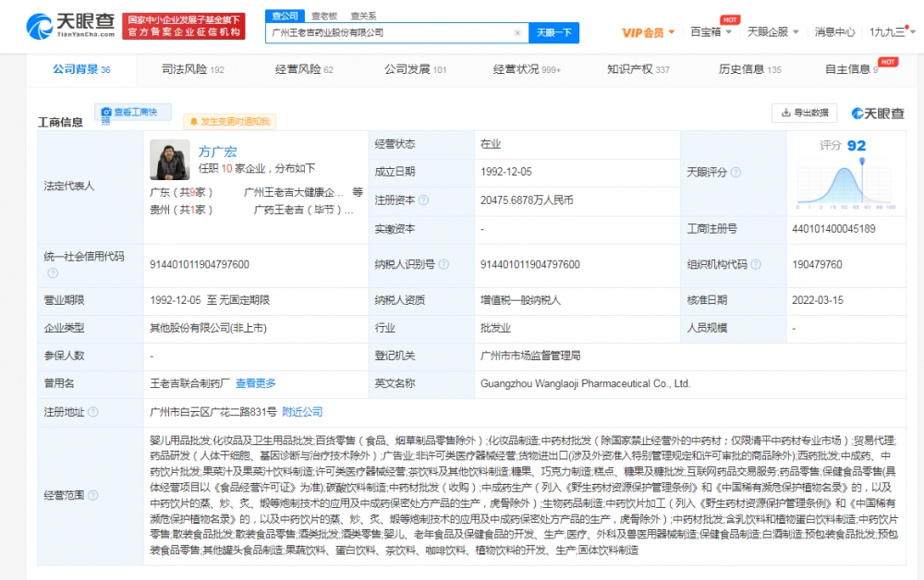Open the 公司发展 tab

[416, 69]
